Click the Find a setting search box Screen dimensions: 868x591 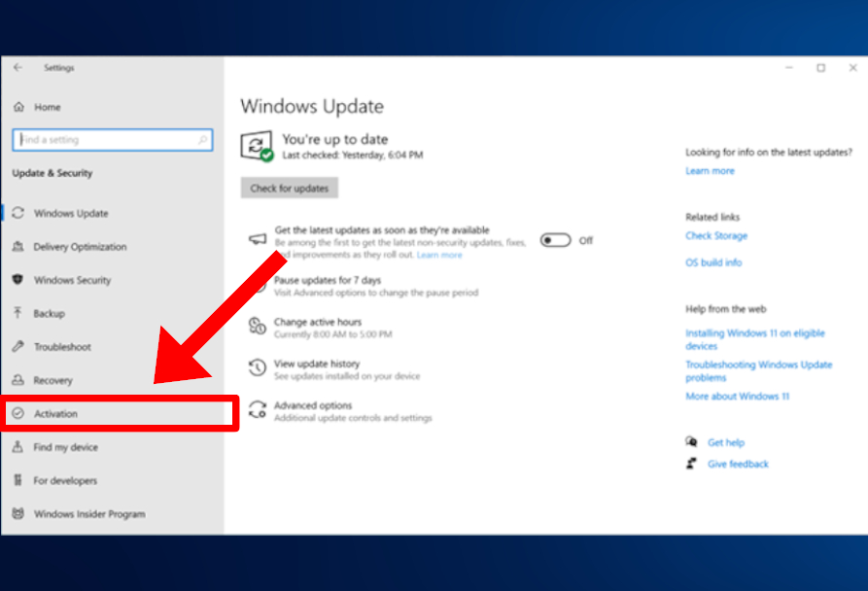click(x=112, y=140)
